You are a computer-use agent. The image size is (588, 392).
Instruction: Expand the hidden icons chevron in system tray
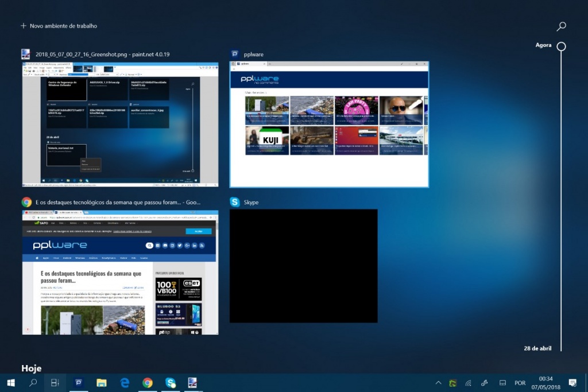(x=438, y=382)
